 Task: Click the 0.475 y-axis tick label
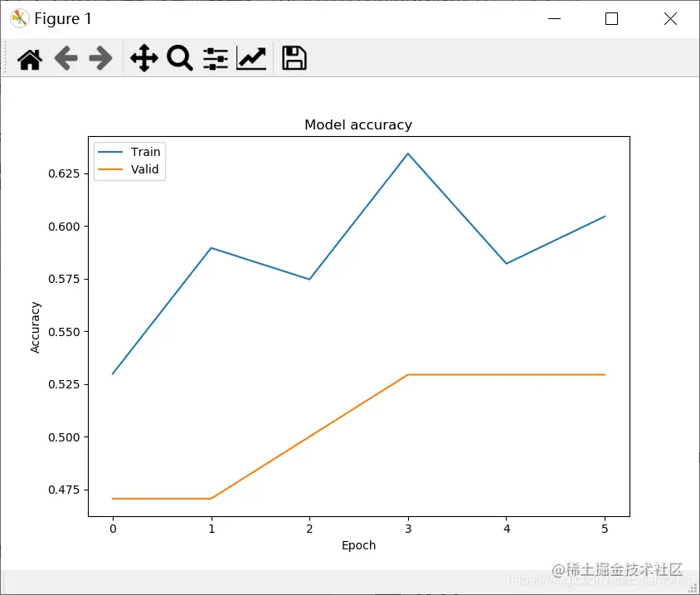tap(64, 490)
